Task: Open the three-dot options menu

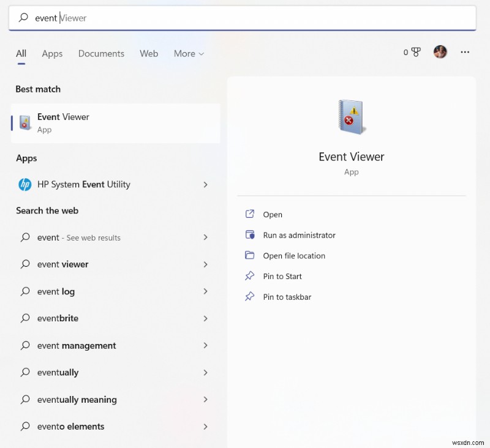Action: tap(465, 52)
